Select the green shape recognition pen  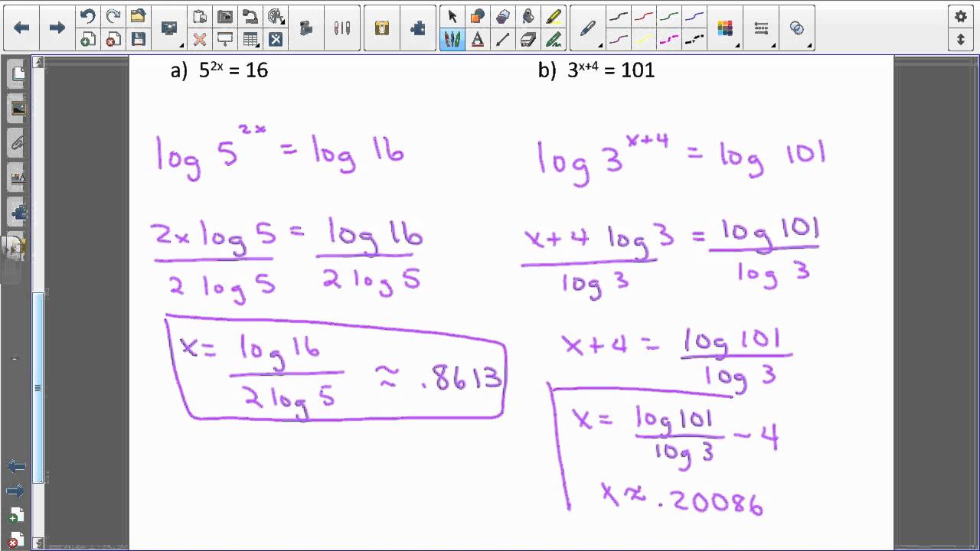point(553,39)
